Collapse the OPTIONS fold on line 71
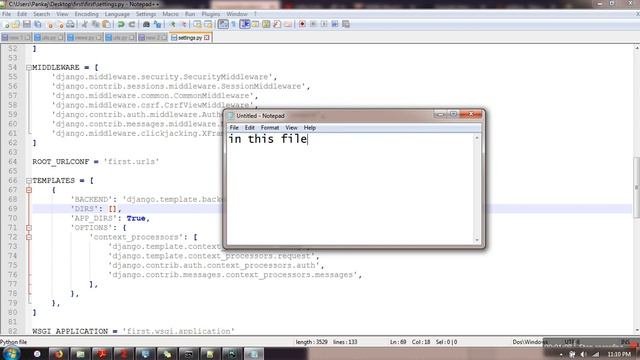The height and width of the screenshot is (360, 640). click(29, 228)
